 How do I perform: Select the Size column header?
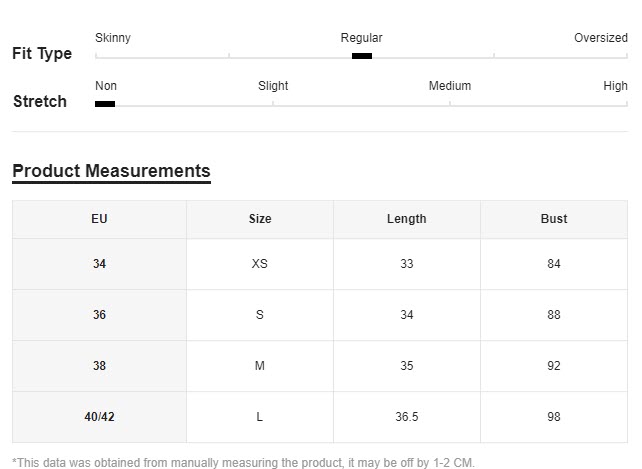[x=260, y=219]
